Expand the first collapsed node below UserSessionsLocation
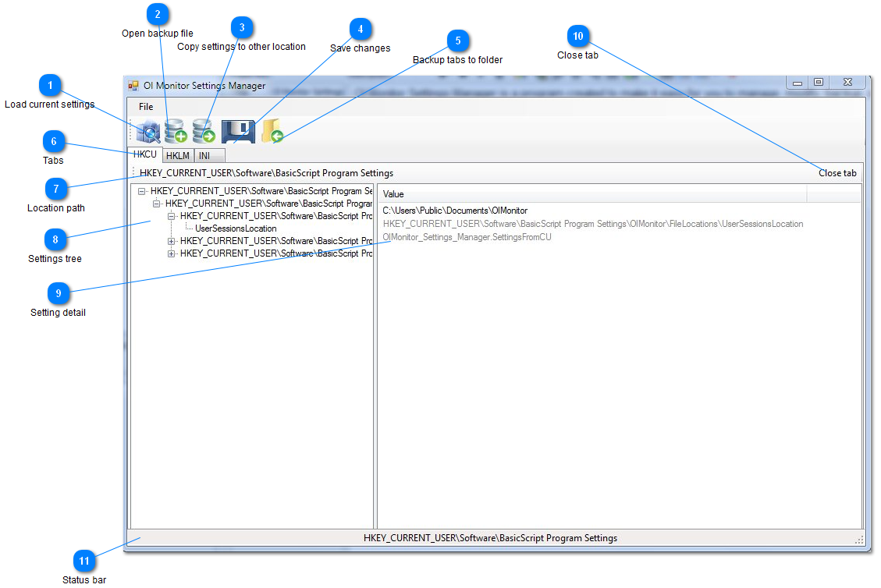The height and width of the screenshot is (588, 881). [172, 241]
